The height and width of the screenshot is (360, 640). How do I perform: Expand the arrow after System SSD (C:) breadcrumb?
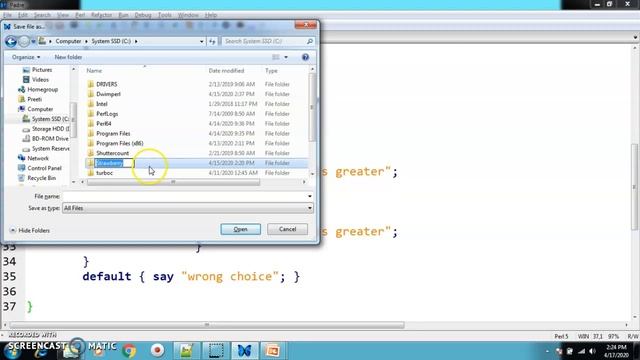pos(136,41)
